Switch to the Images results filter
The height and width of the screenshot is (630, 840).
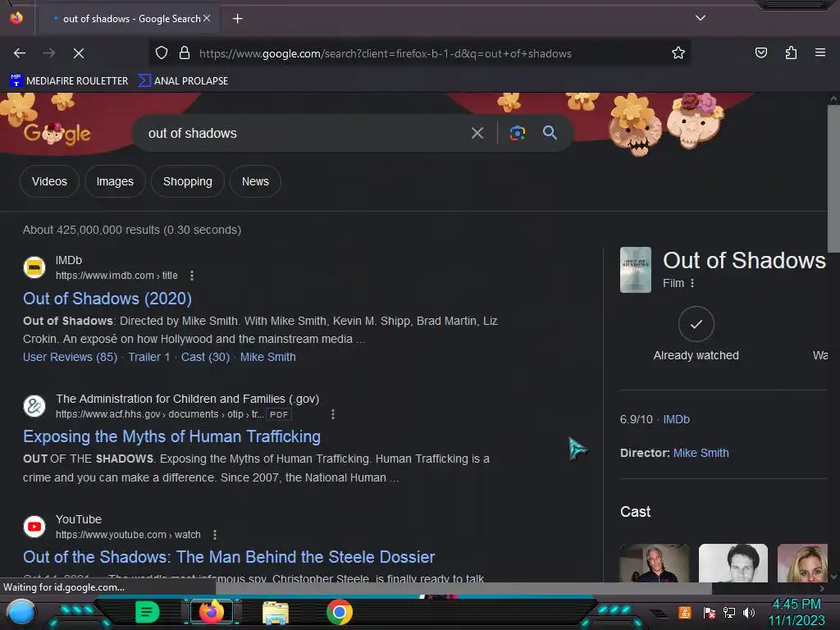click(x=115, y=181)
